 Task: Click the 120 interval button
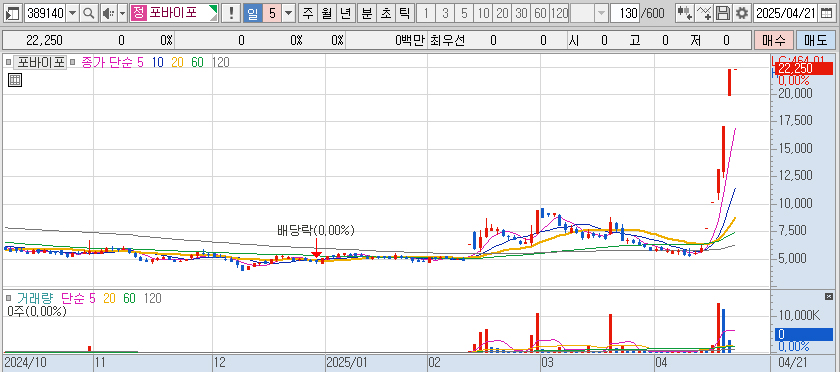click(559, 13)
